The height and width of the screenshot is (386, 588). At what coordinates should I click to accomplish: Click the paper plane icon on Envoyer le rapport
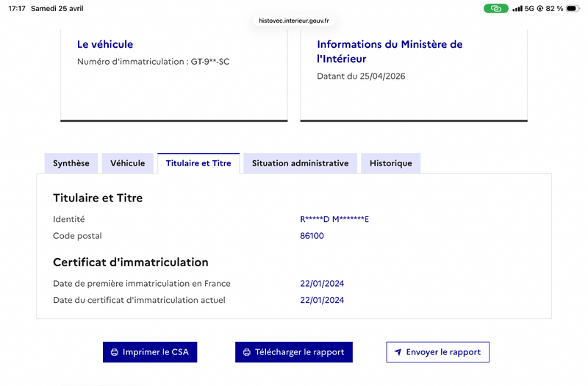(398, 352)
